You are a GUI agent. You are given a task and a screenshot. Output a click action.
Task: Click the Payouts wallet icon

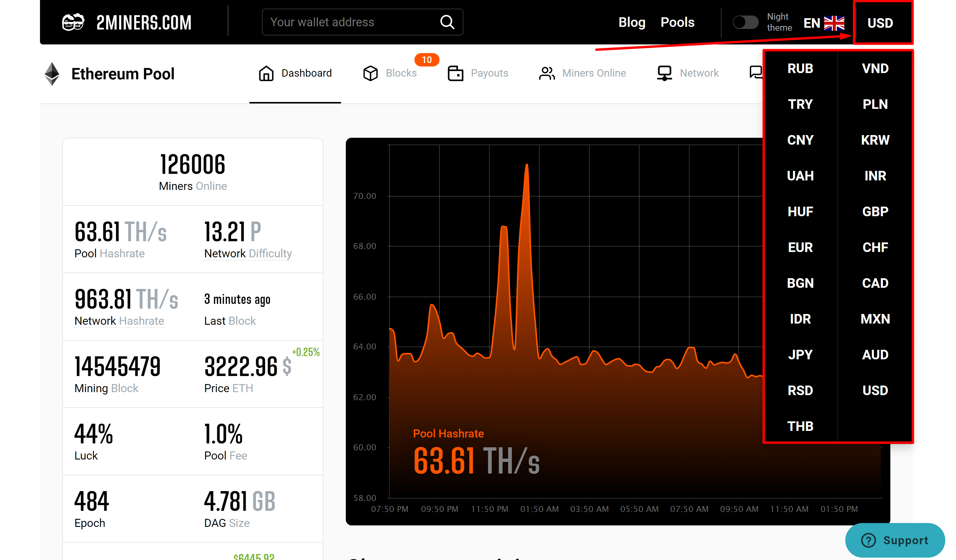tap(455, 73)
